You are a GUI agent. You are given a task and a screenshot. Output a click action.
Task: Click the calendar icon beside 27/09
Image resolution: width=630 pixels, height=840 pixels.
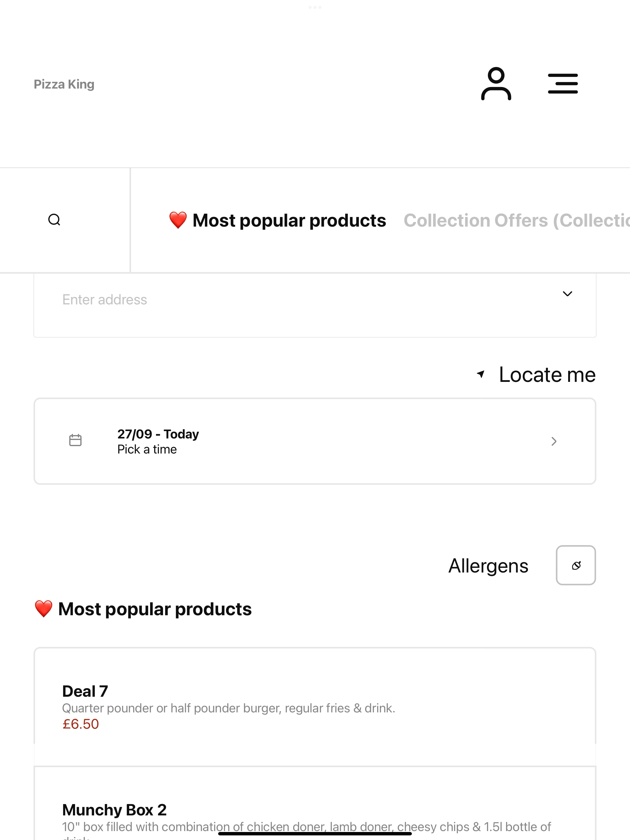coord(75,440)
